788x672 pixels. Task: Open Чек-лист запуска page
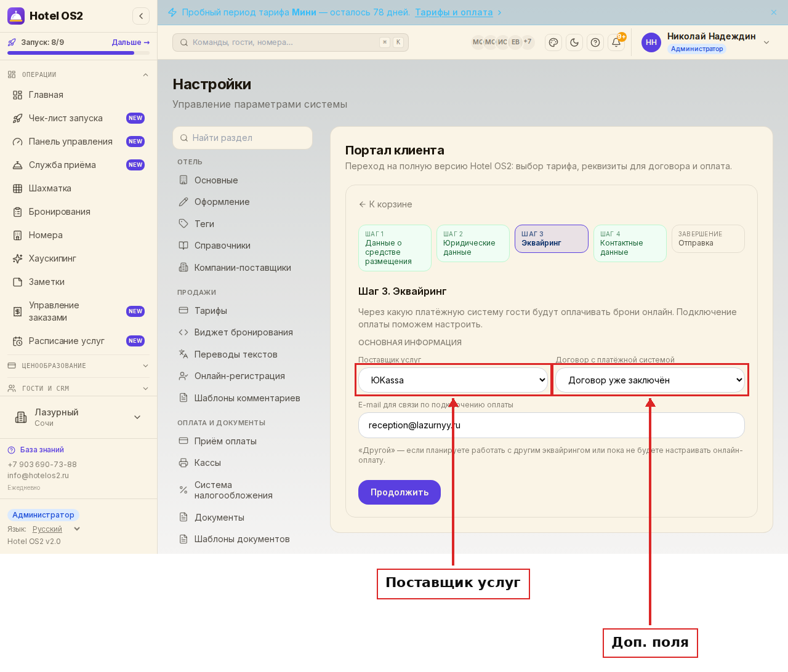pyautogui.click(x=79, y=118)
